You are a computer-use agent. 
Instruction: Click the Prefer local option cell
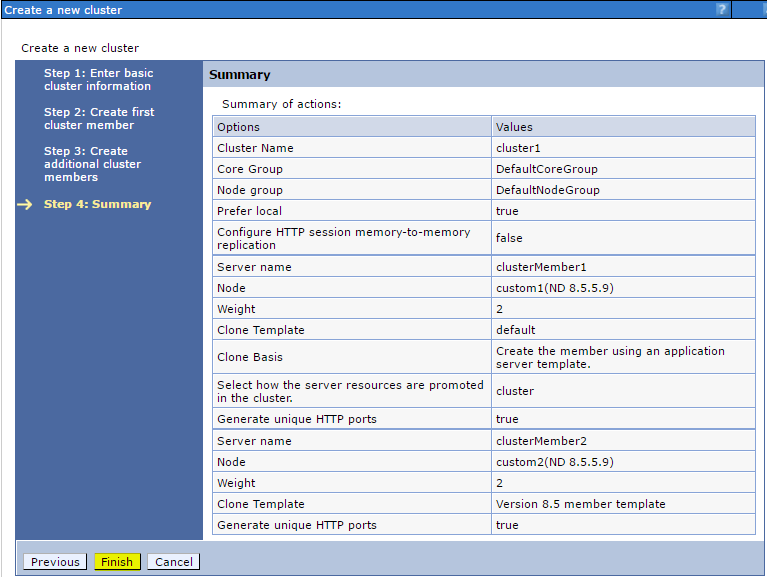click(352, 211)
